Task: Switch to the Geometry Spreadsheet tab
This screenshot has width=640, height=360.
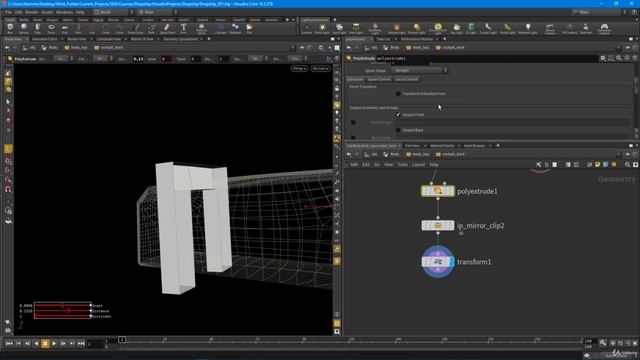Action: click(180, 39)
